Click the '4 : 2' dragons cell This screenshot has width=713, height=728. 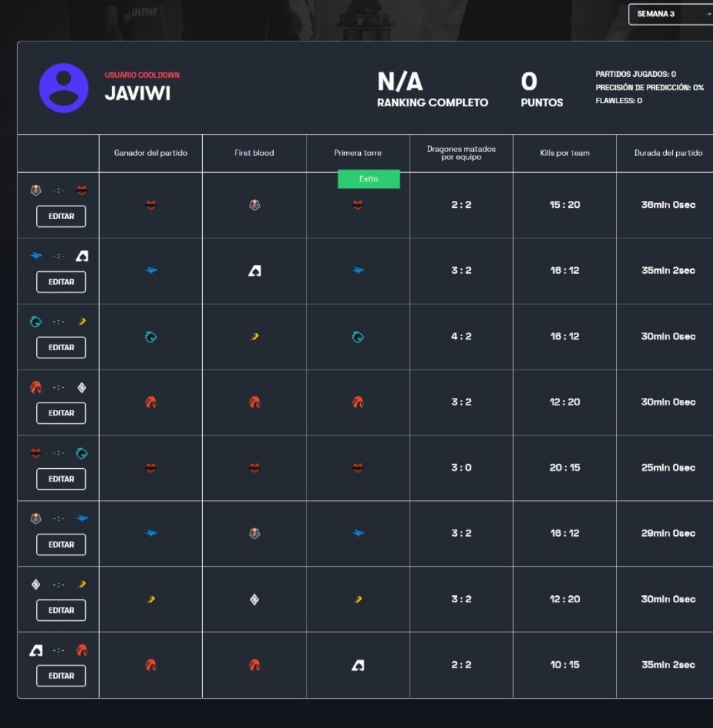[461, 336]
